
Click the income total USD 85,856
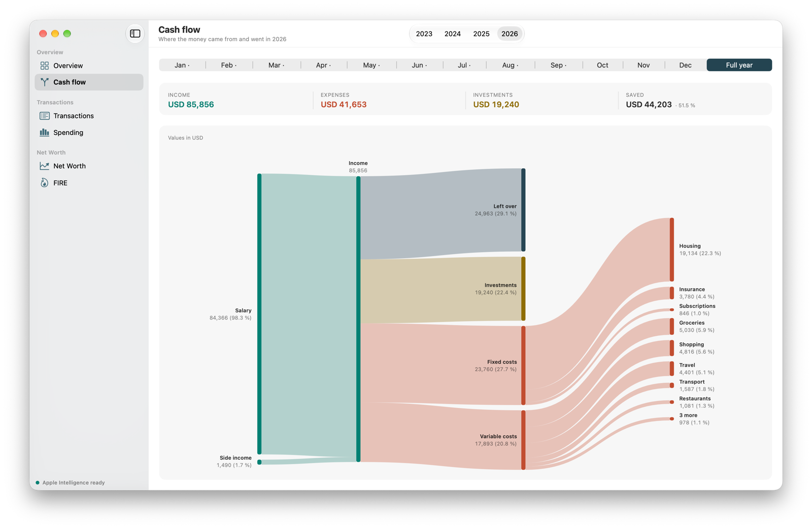coord(191,104)
